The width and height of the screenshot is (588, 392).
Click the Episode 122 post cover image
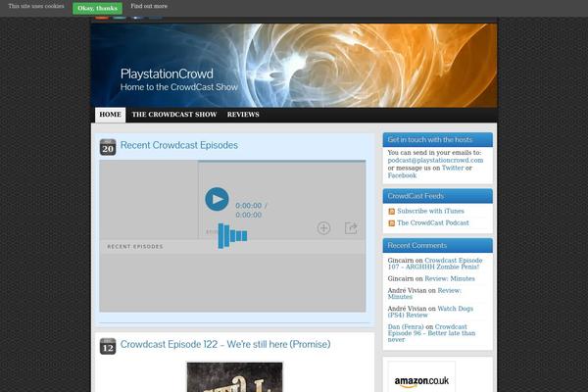[x=235, y=377]
